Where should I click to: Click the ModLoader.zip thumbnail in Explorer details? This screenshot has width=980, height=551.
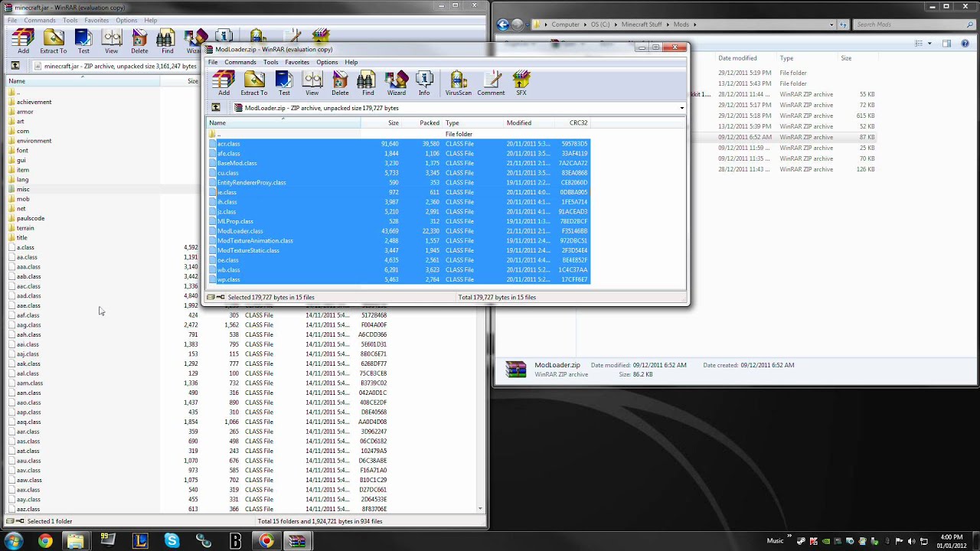(516, 370)
